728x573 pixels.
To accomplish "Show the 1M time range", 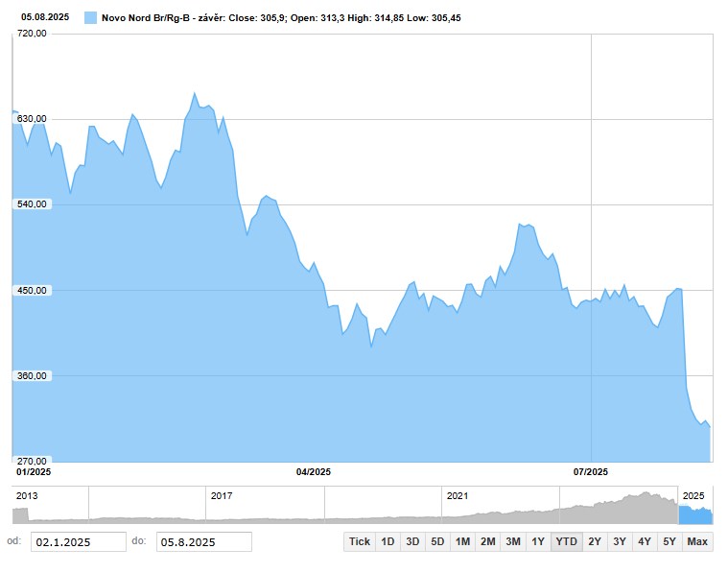I will [462, 541].
